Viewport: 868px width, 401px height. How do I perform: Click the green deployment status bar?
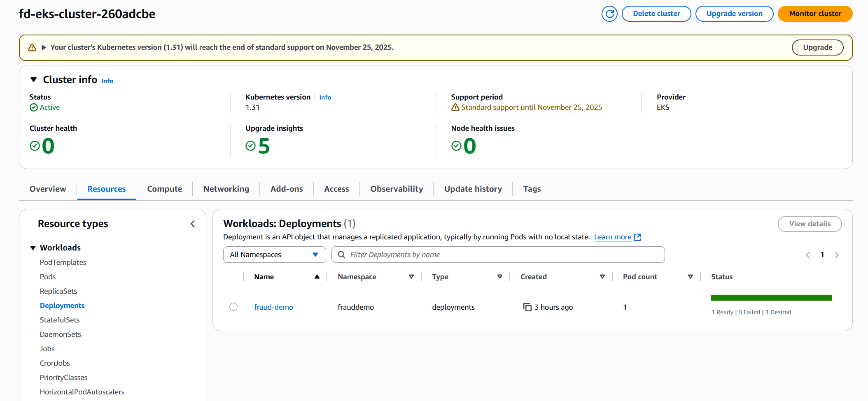[771, 298]
